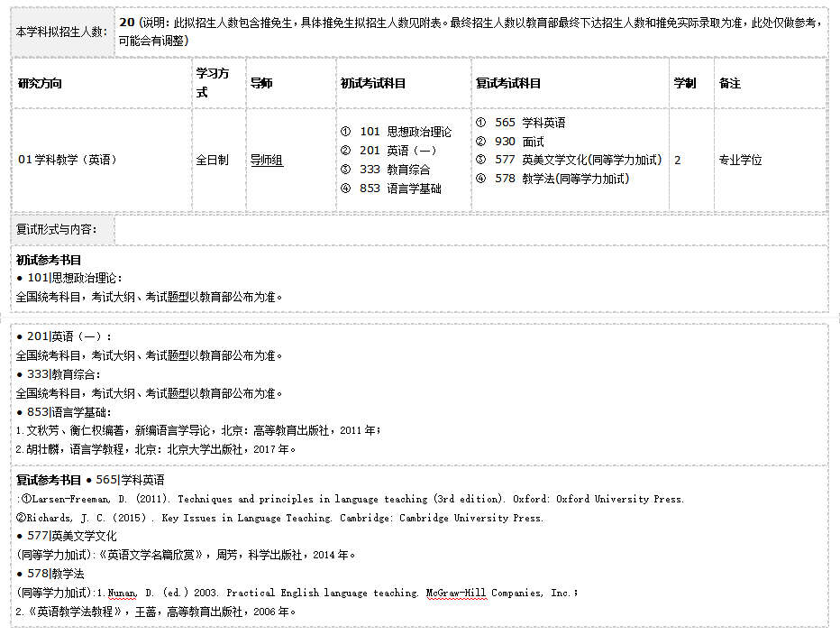The height and width of the screenshot is (635, 840).
Task: Click 930 面试 in the retest subjects cell
Action: [x=519, y=142]
